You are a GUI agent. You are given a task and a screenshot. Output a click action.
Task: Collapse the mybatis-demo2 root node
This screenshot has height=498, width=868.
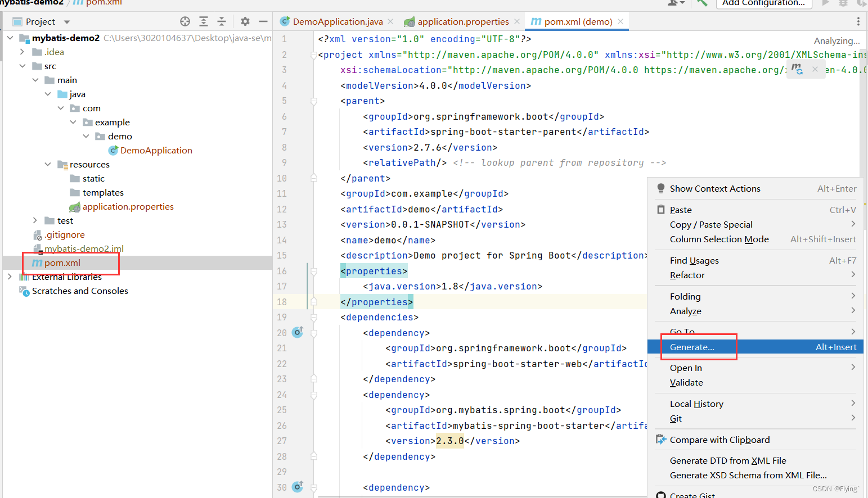pos(10,38)
